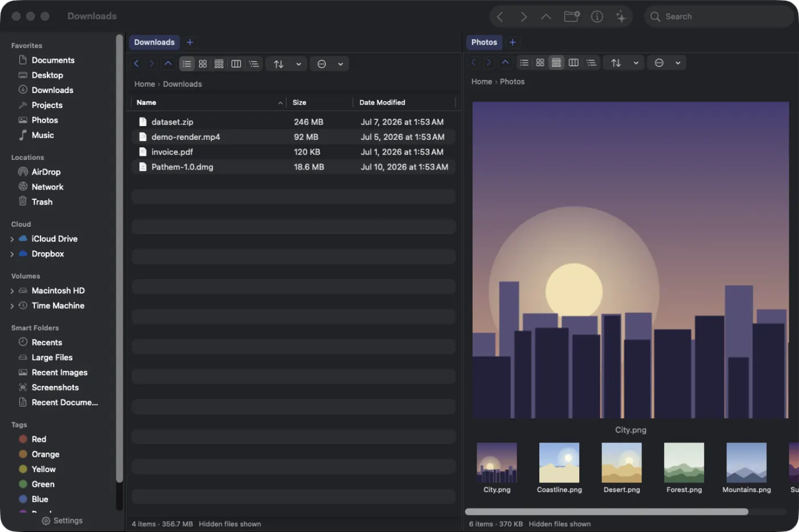Viewport: 799px width, 532px height.
Task: Click Home in the Downloads pane breadcrumb
Action: [144, 84]
